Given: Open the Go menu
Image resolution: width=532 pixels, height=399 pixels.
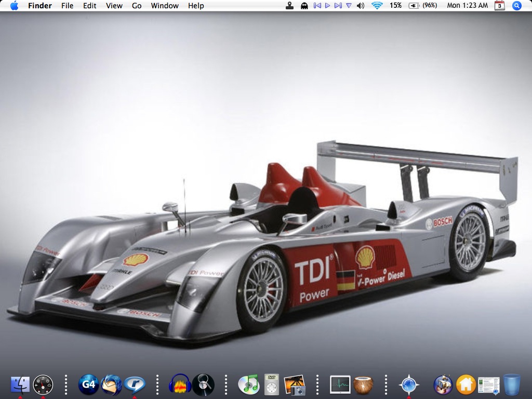Looking at the screenshot, I should click(x=137, y=6).
